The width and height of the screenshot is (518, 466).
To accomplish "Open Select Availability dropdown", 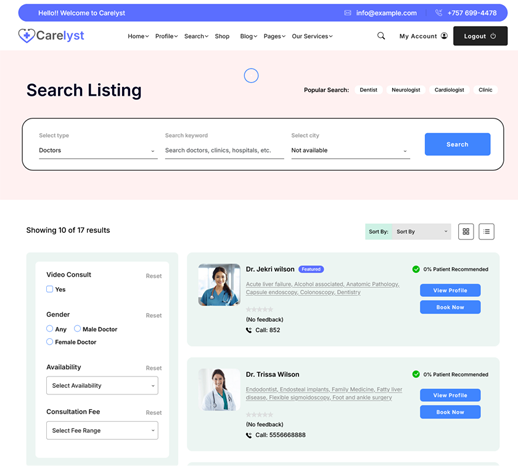I will [102, 386].
